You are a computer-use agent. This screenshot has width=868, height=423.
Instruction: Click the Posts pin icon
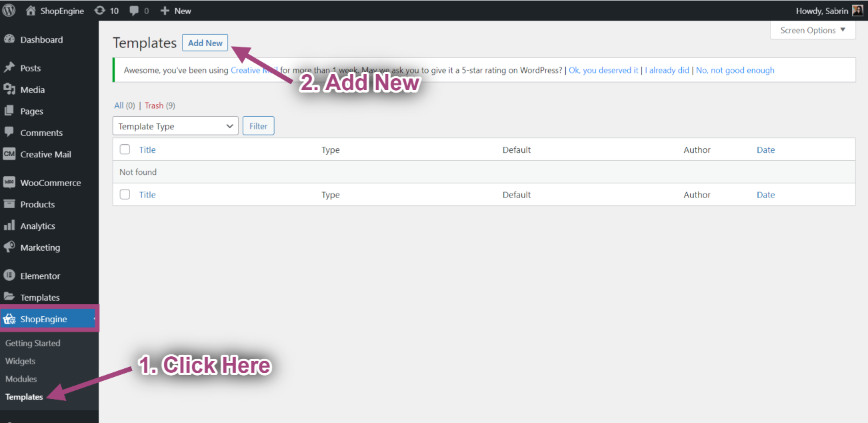(9, 68)
